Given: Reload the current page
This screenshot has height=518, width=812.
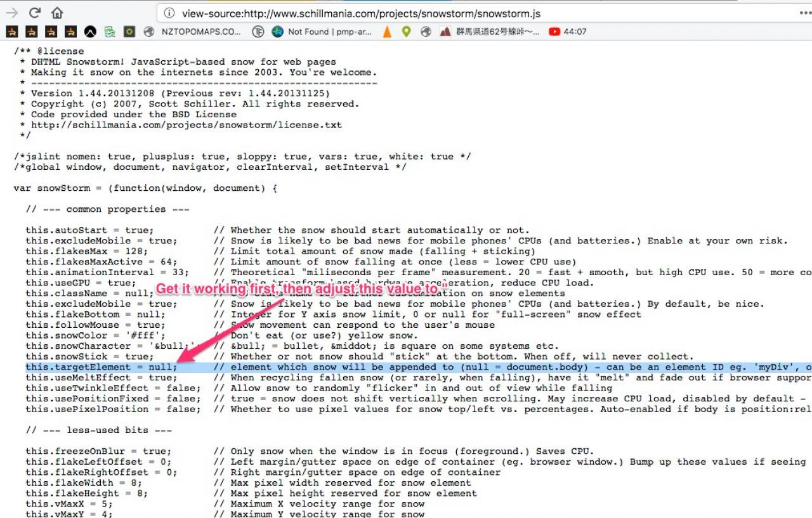Looking at the screenshot, I should [35, 13].
